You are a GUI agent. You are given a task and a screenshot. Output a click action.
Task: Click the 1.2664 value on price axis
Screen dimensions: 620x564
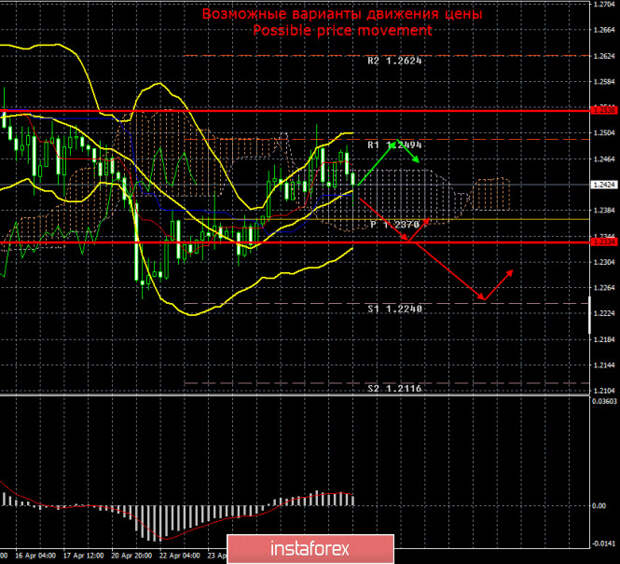pos(604,30)
